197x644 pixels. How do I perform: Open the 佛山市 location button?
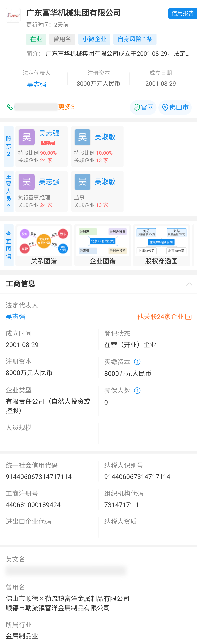pos(175,108)
